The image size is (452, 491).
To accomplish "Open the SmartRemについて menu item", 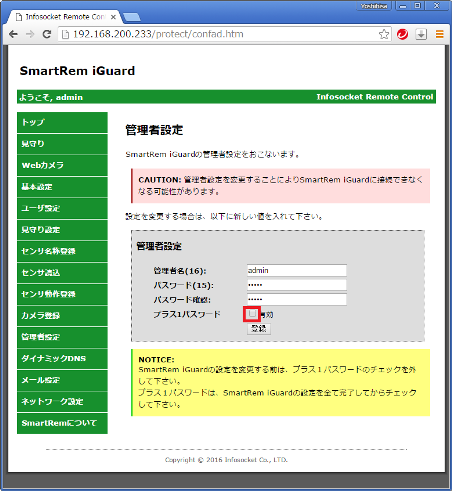I will coord(62,423).
